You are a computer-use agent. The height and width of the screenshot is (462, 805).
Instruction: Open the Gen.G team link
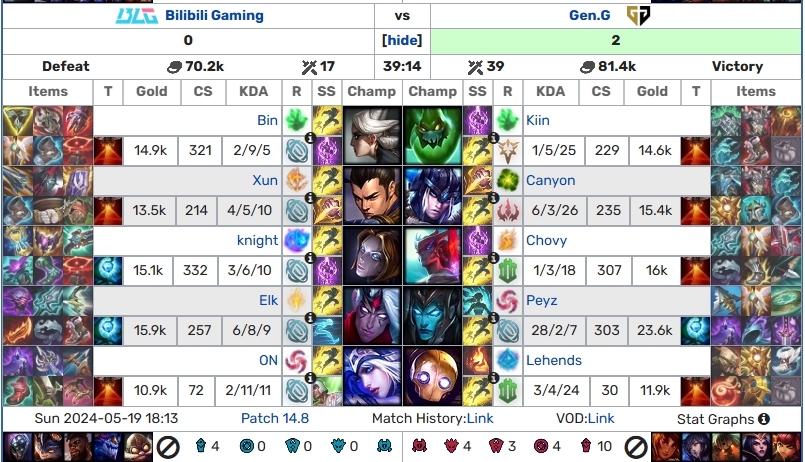click(589, 15)
